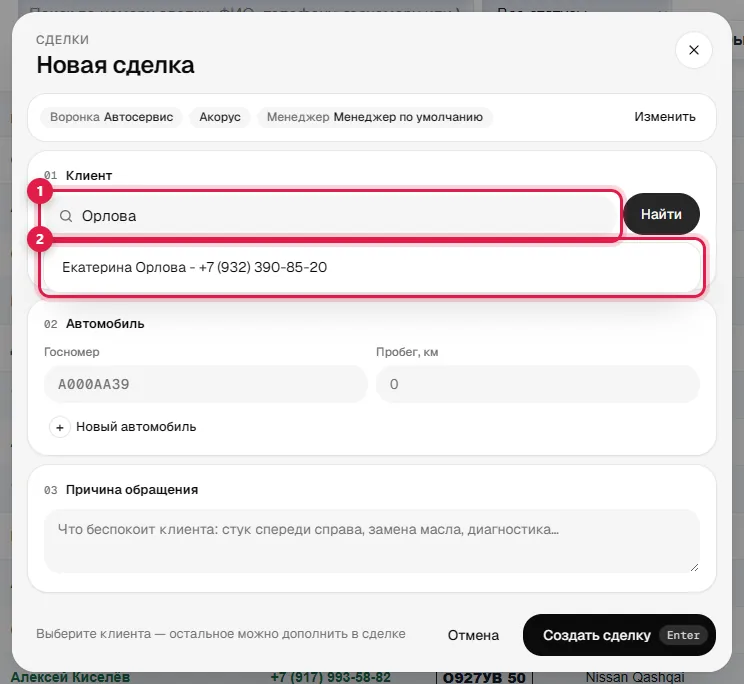
Task: Click the Воронка Автосервис chip
Action: (x=112, y=117)
